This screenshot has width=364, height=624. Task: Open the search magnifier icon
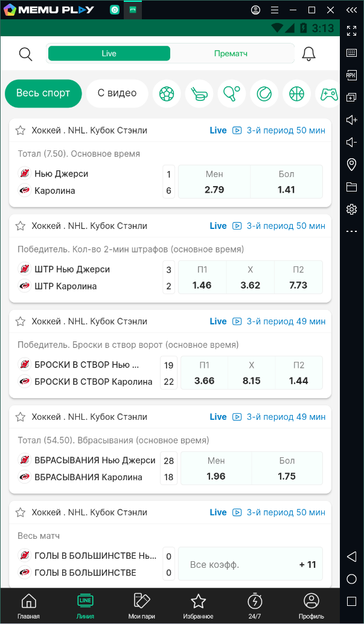tap(25, 54)
